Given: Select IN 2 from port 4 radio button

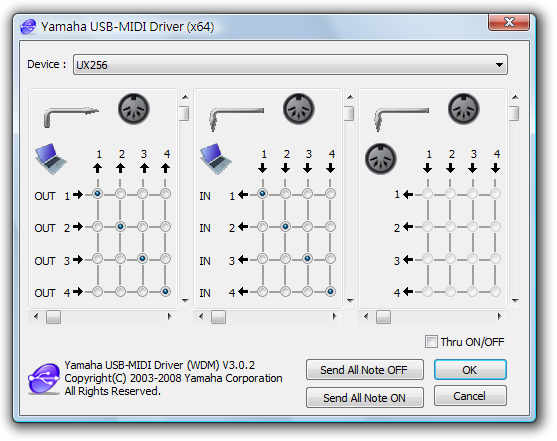Looking at the screenshot, I should 330,227.
